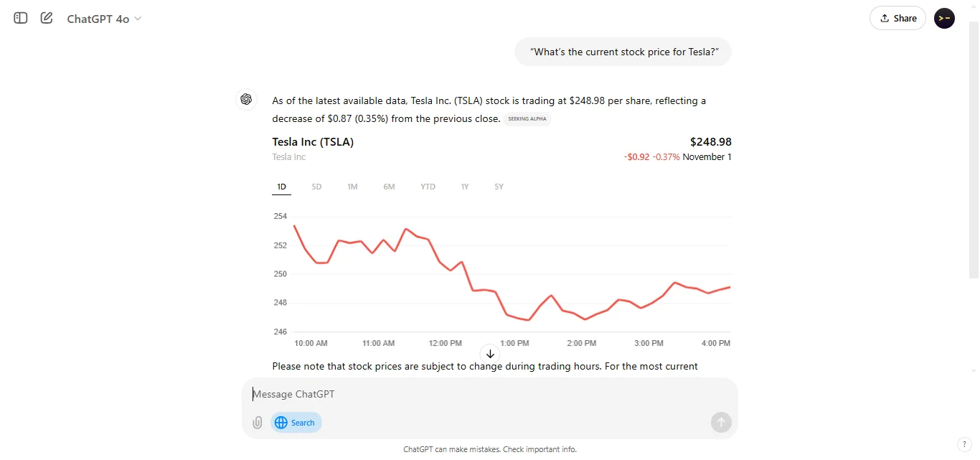980x460 pixels.
Task: Open the Seeking Alpha source badge
Action: pyautogui.click(x=527, y=118)
